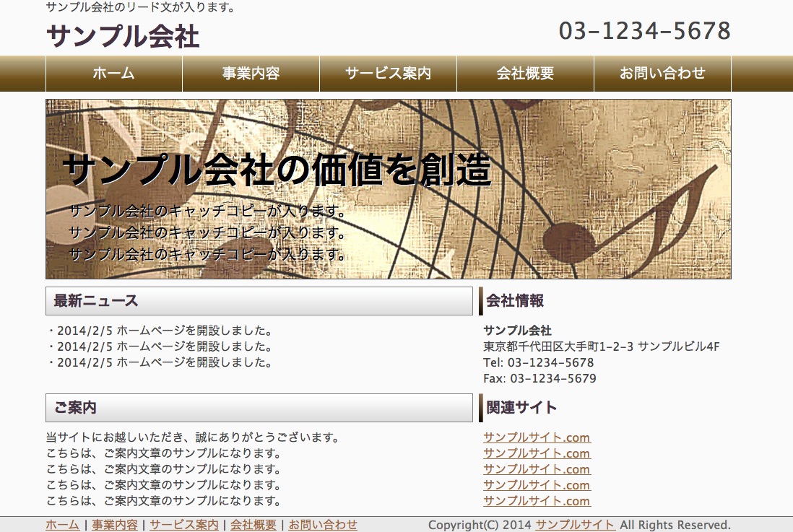
Task: Click the large header phone number 03-1234-5678
Action: tap(644, 31)
